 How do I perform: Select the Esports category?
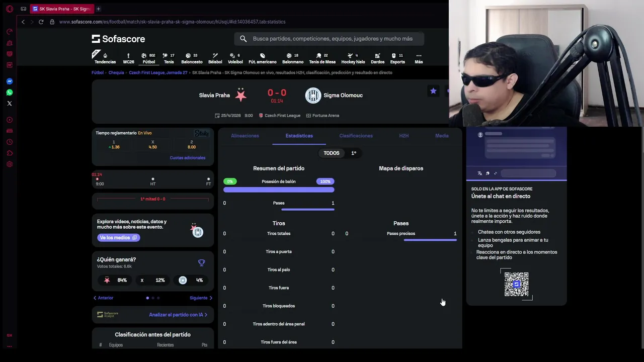pos(397,58)
